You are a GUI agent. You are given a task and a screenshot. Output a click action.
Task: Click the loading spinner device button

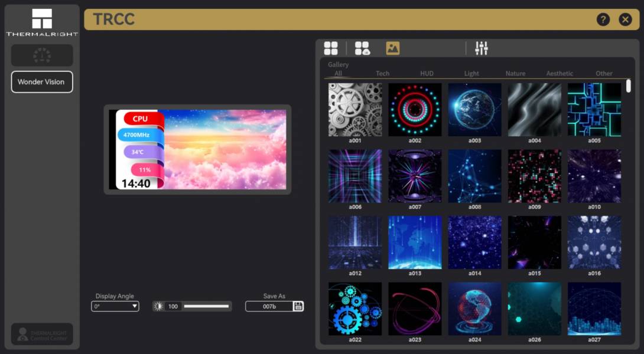(42, 55)
